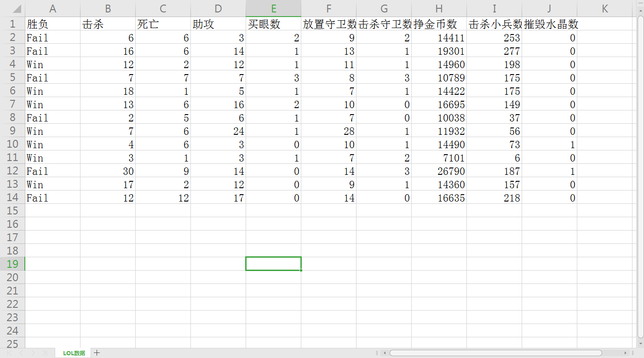Select minion kills value 253
The width and height of the screenshot is (644, 358).
coord(494,37)
